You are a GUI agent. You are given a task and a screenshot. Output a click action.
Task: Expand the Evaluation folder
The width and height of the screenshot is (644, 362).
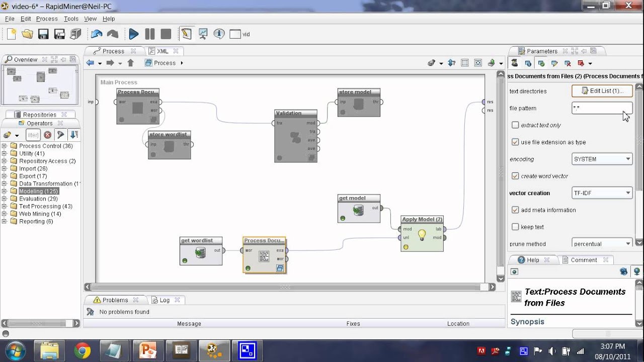point(5,199)
